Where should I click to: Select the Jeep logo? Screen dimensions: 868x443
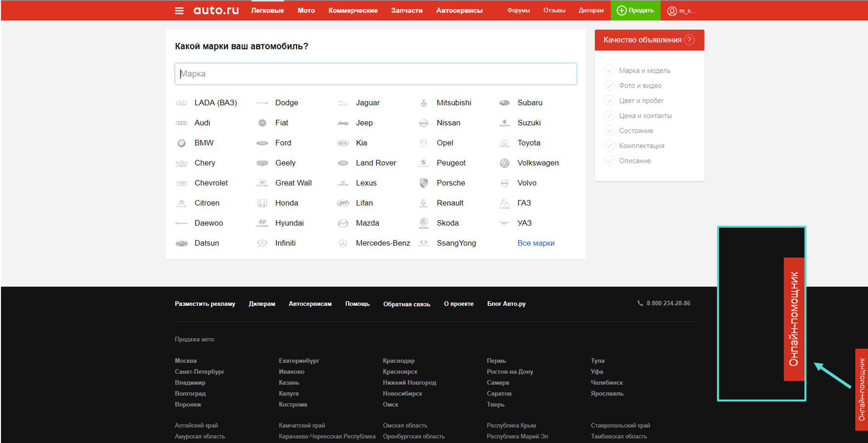(x=343, y=123)
